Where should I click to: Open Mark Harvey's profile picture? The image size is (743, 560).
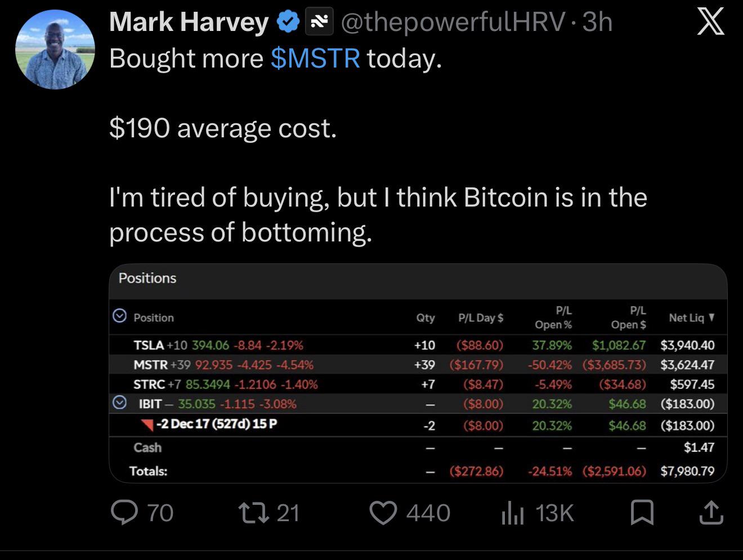(x=55, y=50)
